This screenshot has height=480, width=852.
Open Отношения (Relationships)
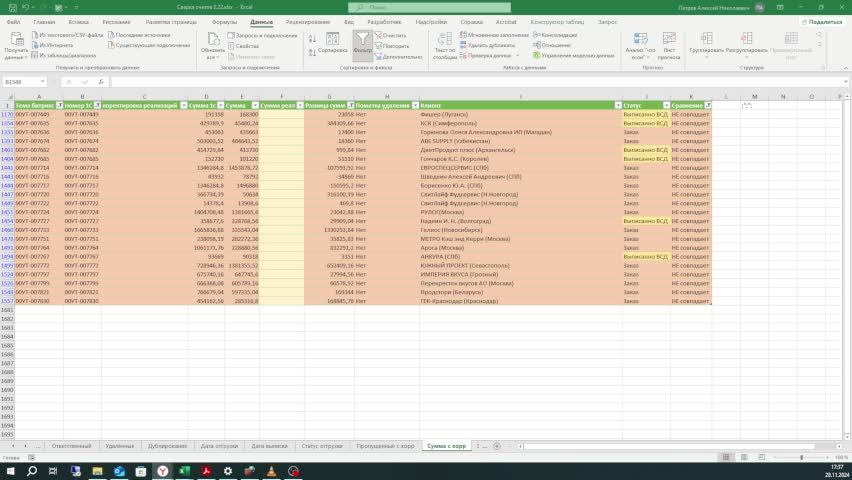click(x=552, y=45)
